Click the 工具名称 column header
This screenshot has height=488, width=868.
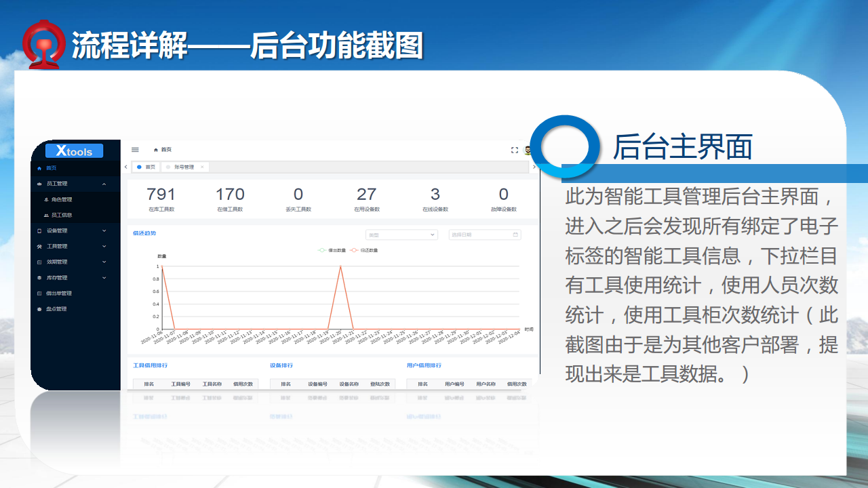[x=212, y=384]
